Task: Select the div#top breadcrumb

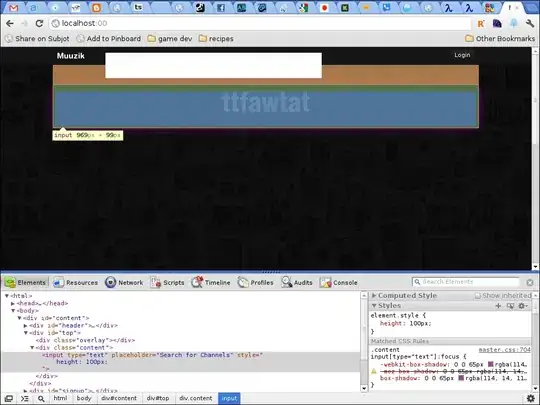Action: 158,398
